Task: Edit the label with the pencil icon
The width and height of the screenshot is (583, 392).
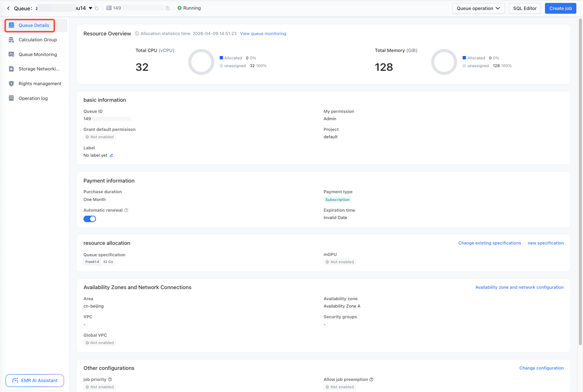Action: coord(112,155)
